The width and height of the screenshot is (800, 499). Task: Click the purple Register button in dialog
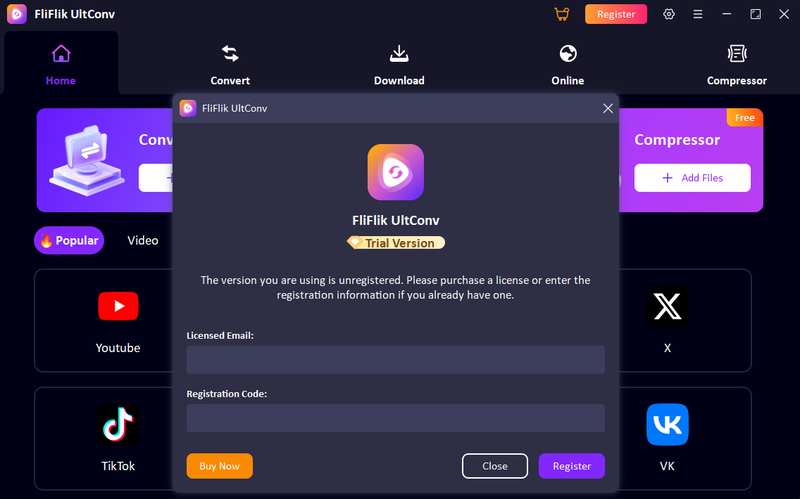[572, 466]
